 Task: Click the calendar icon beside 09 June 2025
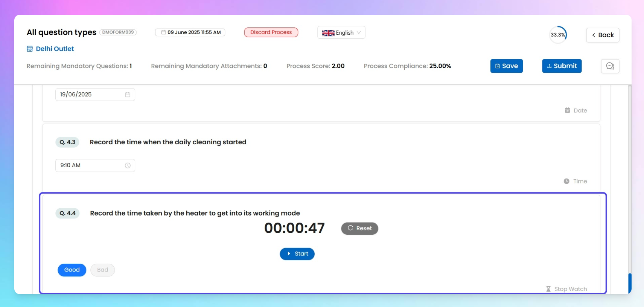(x=163, y=32)
